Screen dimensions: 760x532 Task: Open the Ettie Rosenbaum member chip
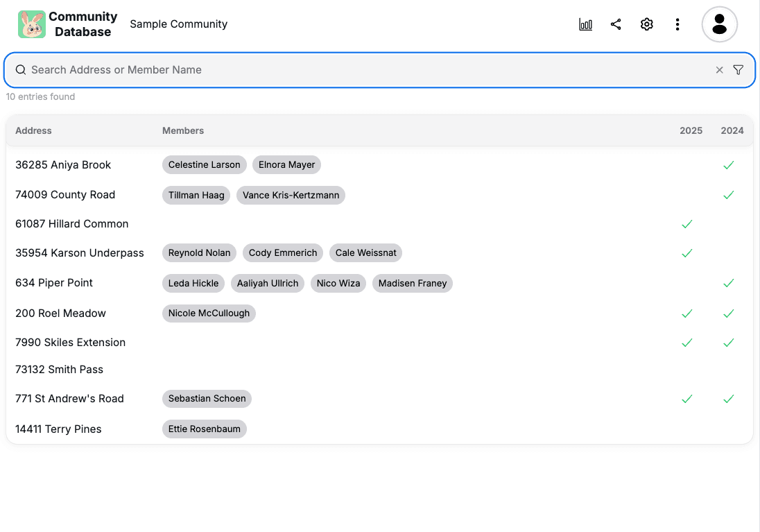[x=204, y=429]
